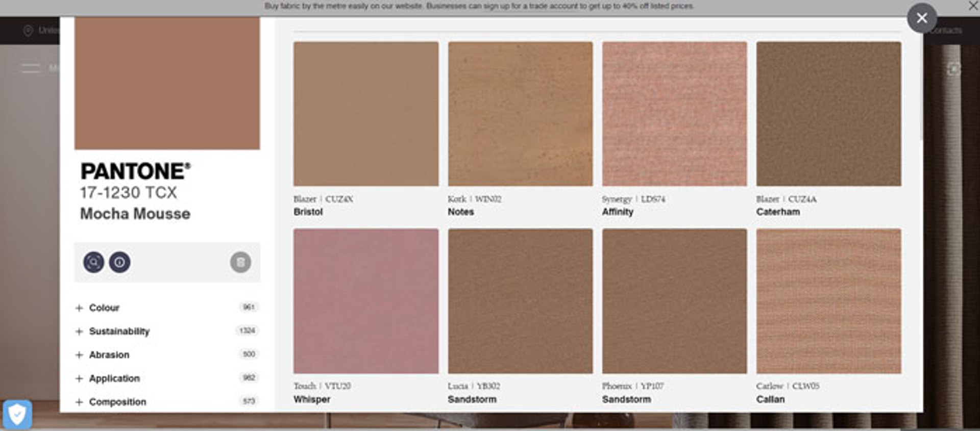This screenshot has width=980, height=431.
Task: Click the Contacts link in header
Action: [x=945, y=31]
